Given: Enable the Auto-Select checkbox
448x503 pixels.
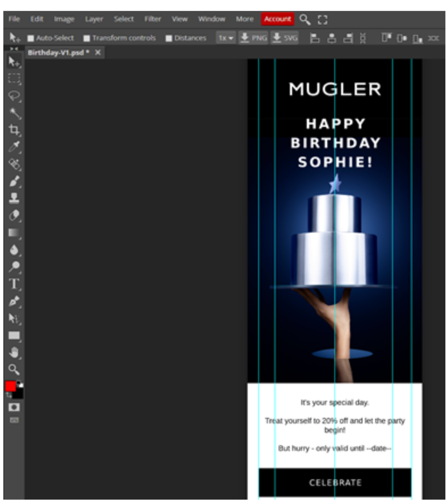Looking at the screenshot, I should pos(30,38).
